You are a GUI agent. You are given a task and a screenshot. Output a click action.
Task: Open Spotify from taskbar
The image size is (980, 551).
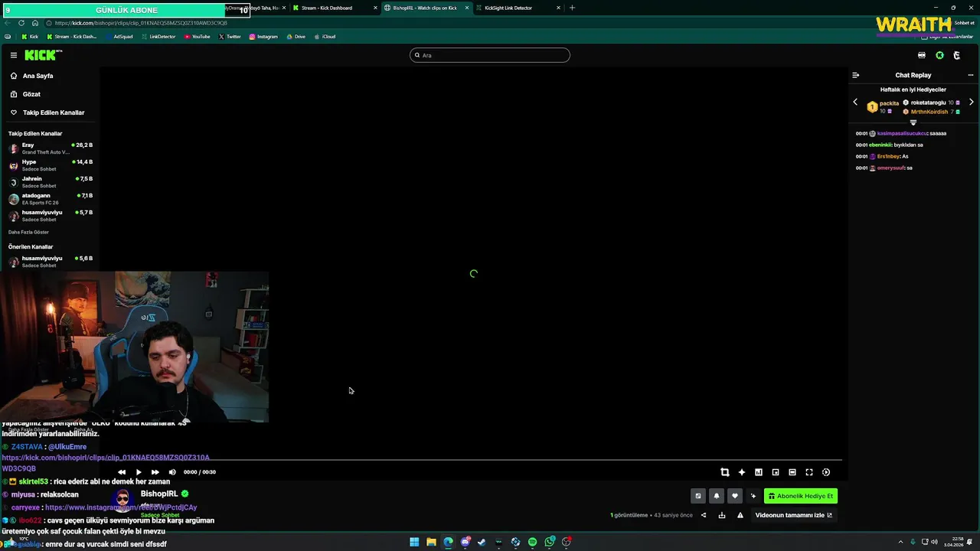pos(532,542)
